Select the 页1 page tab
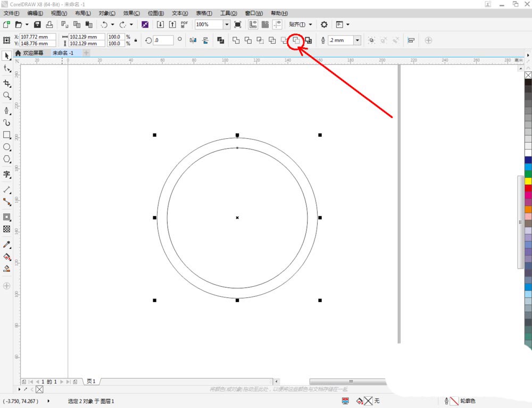Screen dimensions: 532x408 pos(91,381)
